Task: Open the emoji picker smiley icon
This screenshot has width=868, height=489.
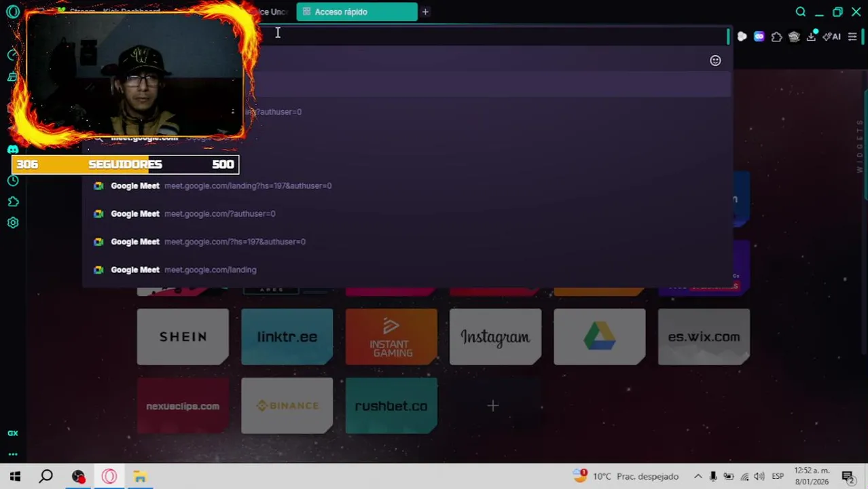Action: coord(715,60)
